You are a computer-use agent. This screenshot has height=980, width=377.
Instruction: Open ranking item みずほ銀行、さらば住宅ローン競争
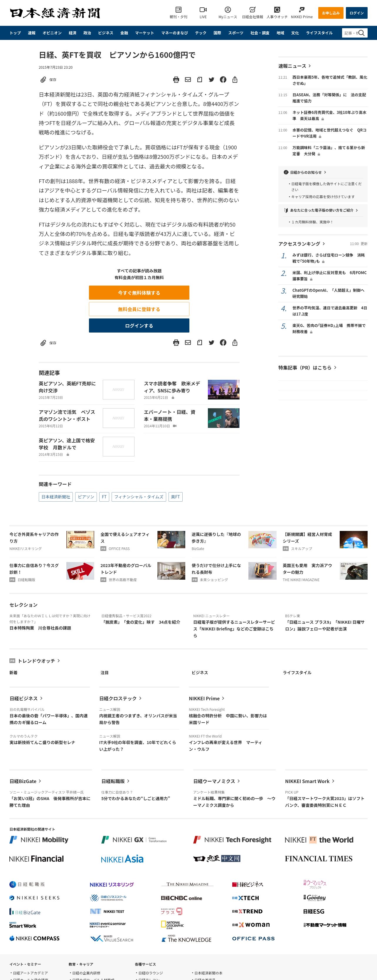pos(328,258)
